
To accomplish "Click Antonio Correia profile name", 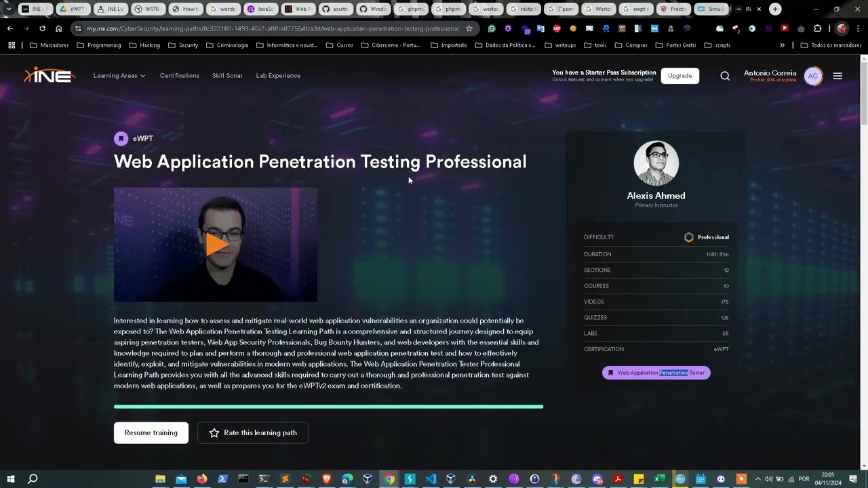I will [770, 73].
